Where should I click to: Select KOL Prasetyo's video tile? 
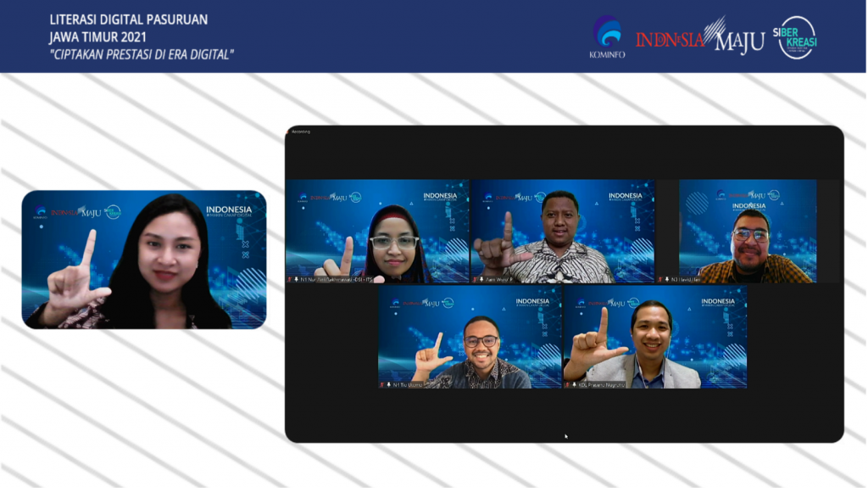tap(655, 337)
